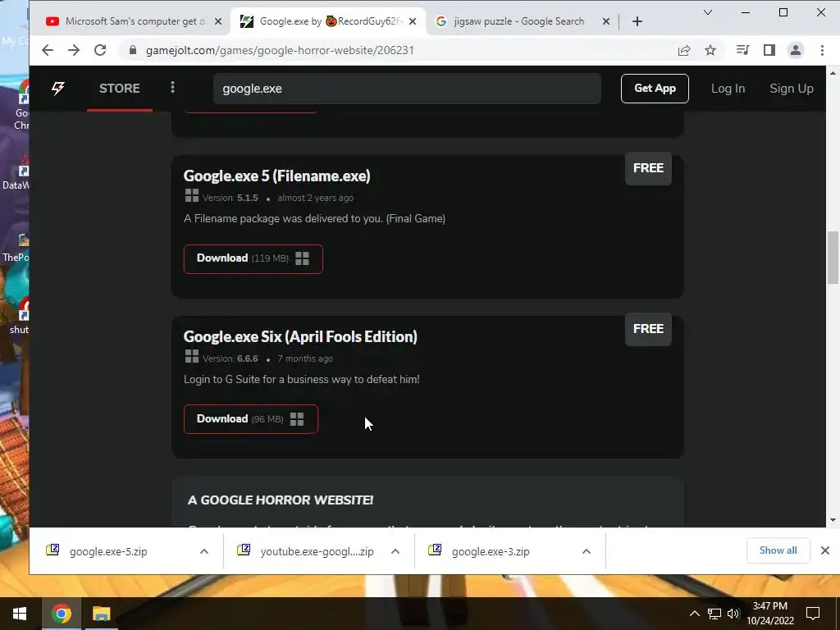The image size is (840, 630).
Task: Click the address bar URL
Action: pos(280,50)
